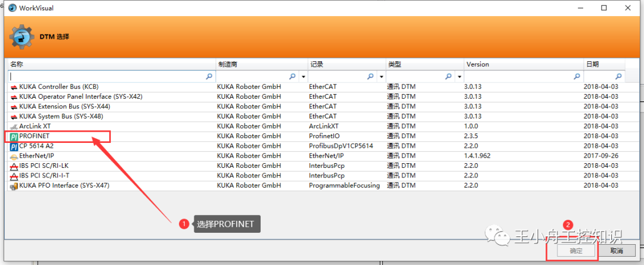Select 'KUKA System Bus (SYS-X48)' name text
Viewport: 644px width, 265px height.
coord(61,117)
